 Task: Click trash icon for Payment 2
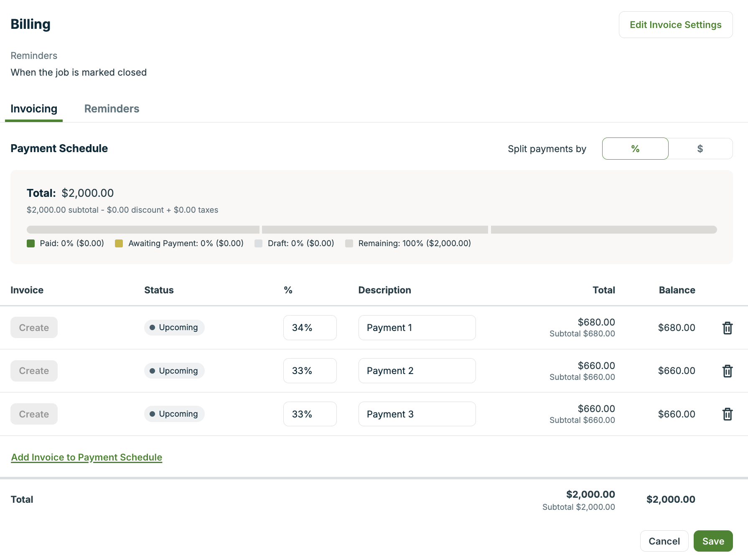pos(727,371)
